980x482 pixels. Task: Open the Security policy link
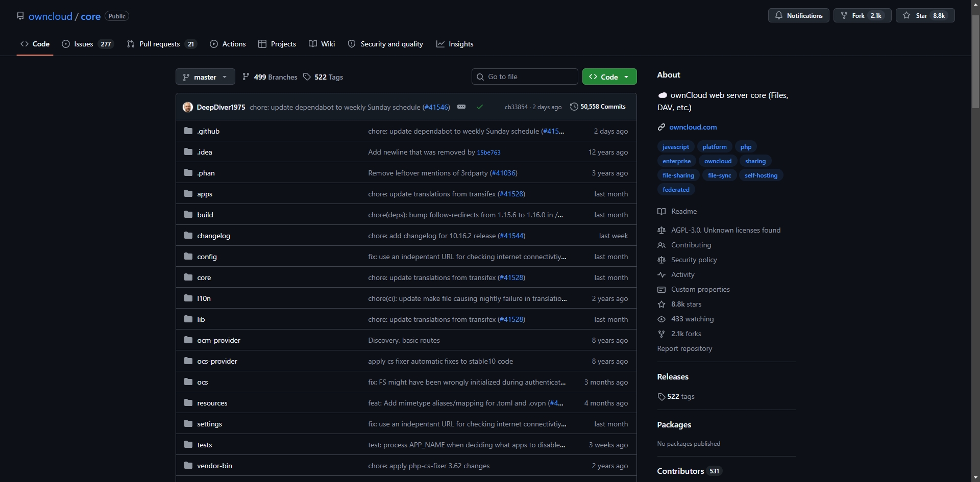(694, 260)
